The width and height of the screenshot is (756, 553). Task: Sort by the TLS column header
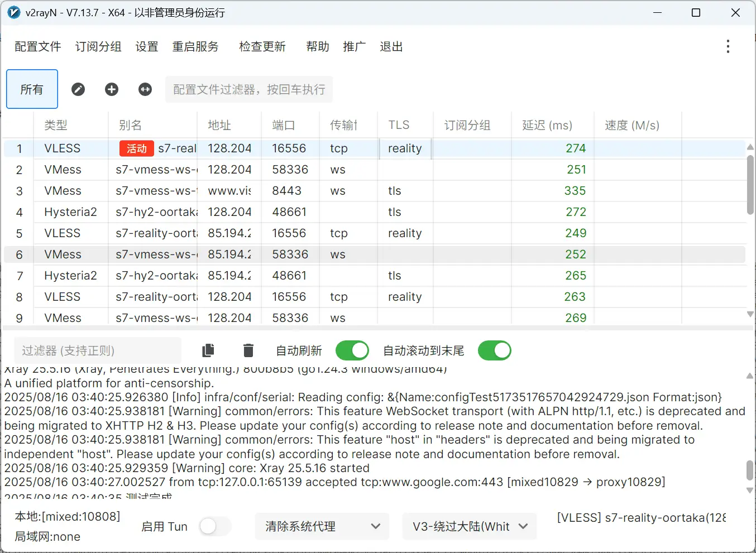click(x=405, y=125)
